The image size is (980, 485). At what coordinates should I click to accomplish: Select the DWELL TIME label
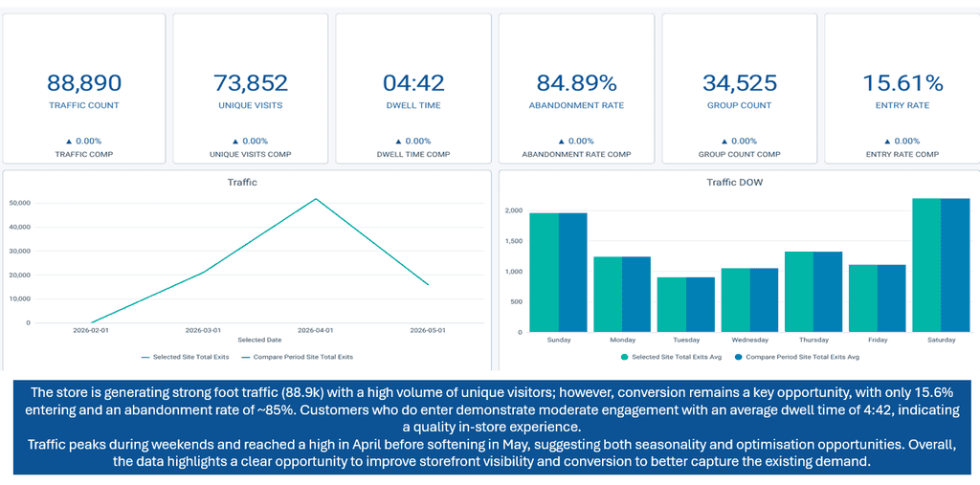413,105
